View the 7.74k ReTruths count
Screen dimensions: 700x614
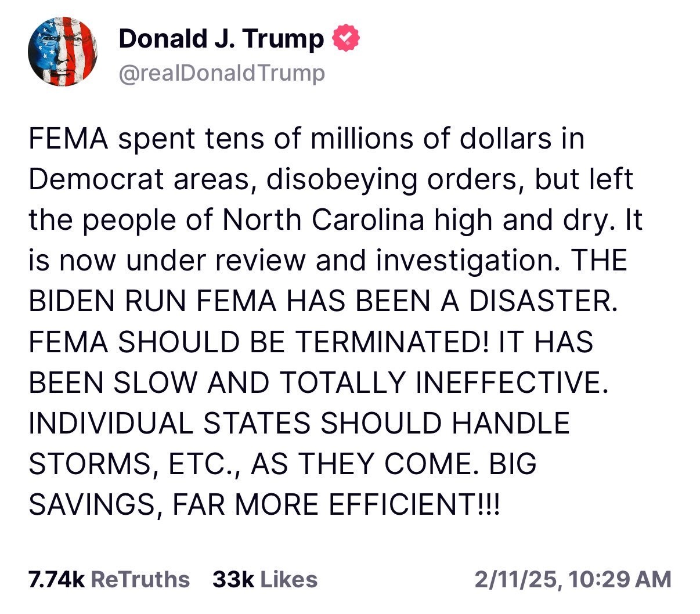point(109,579)
